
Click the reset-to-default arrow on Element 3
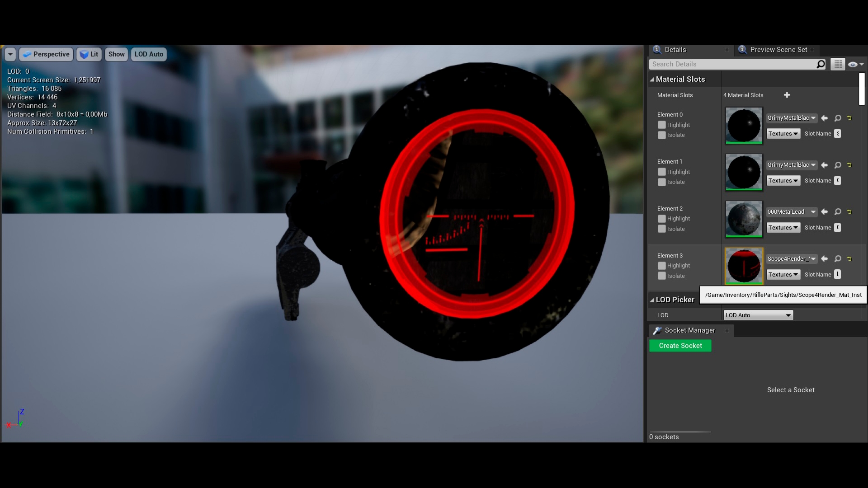point(849,258)
